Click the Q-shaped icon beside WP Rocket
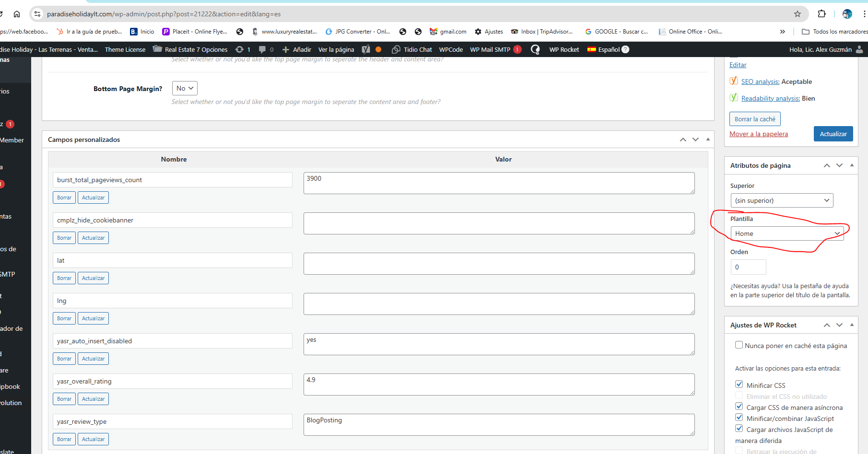868x454 pixels. [535, 49]
